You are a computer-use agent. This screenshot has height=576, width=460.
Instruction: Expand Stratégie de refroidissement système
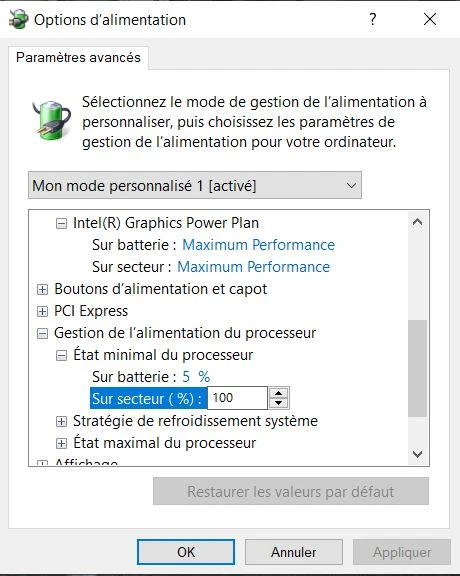point(61,421)
